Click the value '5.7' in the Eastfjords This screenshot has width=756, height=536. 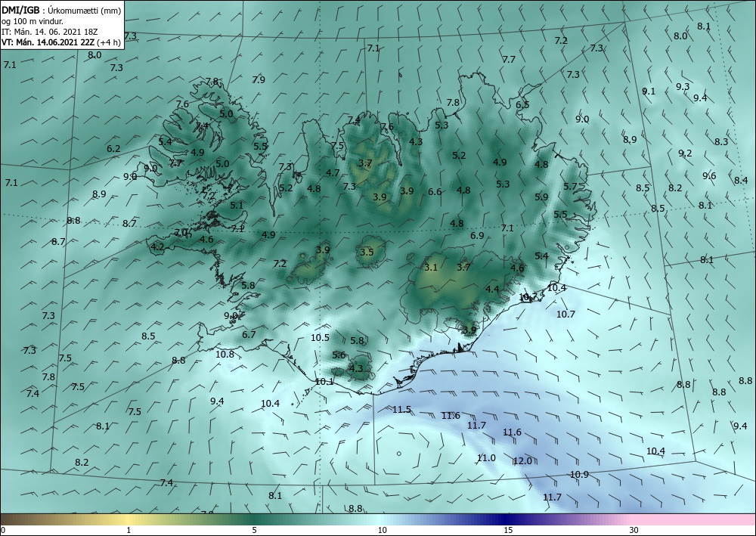point(570,187)
